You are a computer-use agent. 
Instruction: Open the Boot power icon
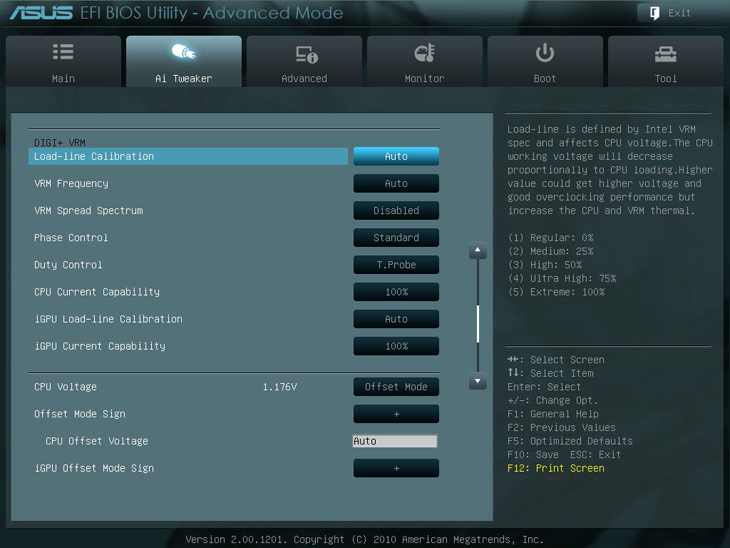pos(545,52)
